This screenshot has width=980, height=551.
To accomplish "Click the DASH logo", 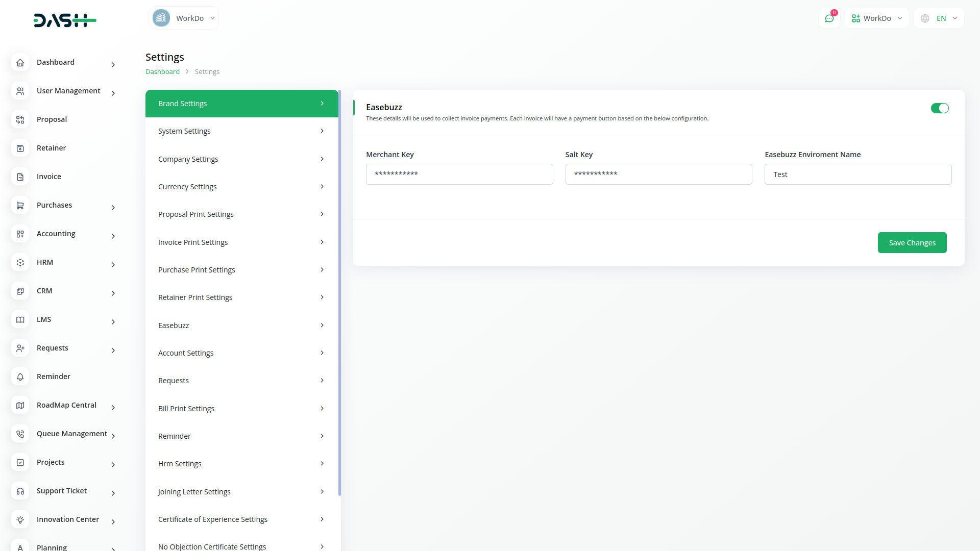I will point(65,20).
